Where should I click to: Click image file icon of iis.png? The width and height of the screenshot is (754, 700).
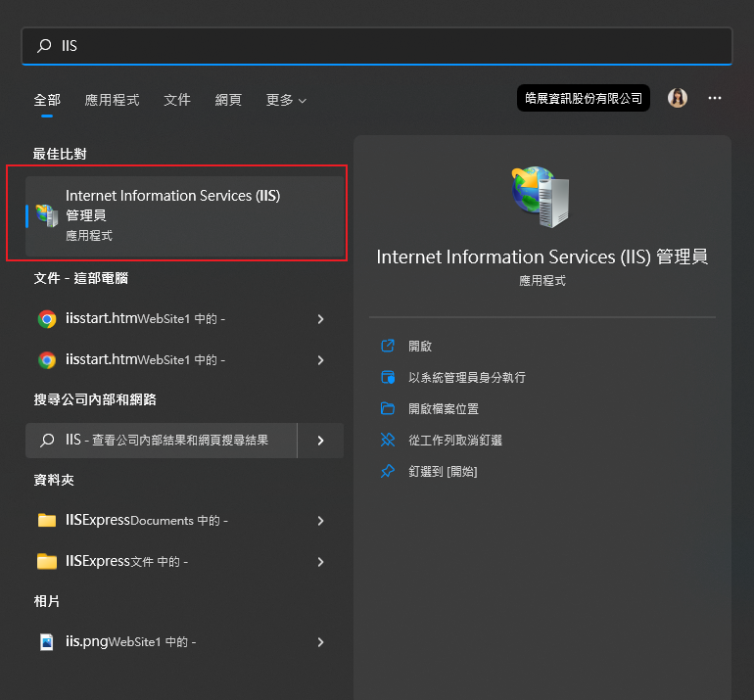(x=47, y=642)
